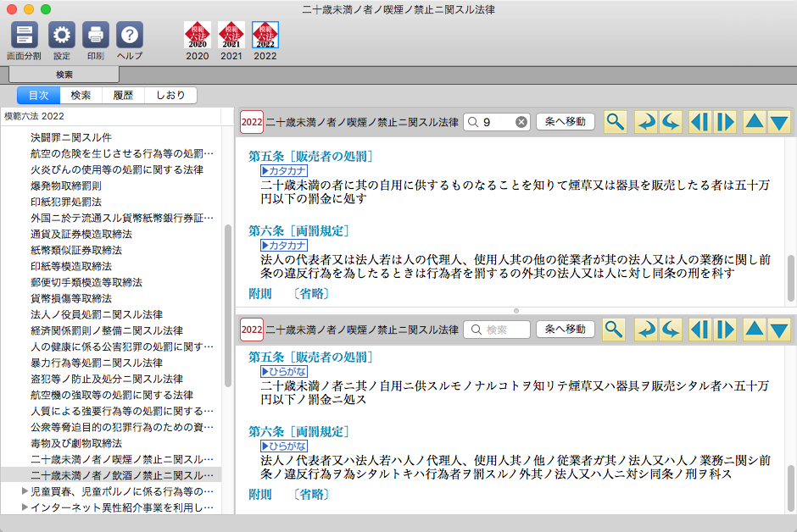Screen dimensions: 797x532
Task: Jump to next law in upper pane
Action: click(x=725, y=122)
